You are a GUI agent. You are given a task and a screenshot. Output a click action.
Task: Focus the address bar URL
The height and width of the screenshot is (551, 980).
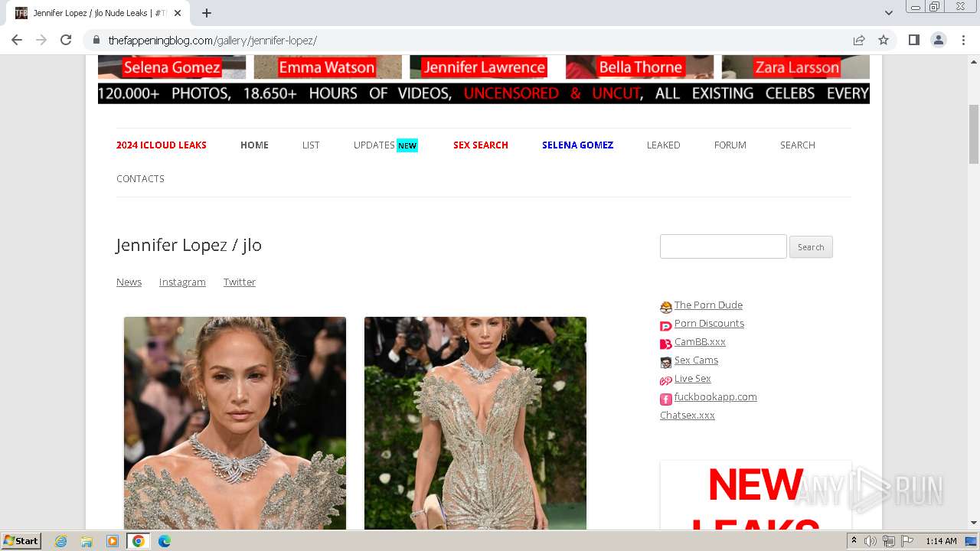(212, 41)
